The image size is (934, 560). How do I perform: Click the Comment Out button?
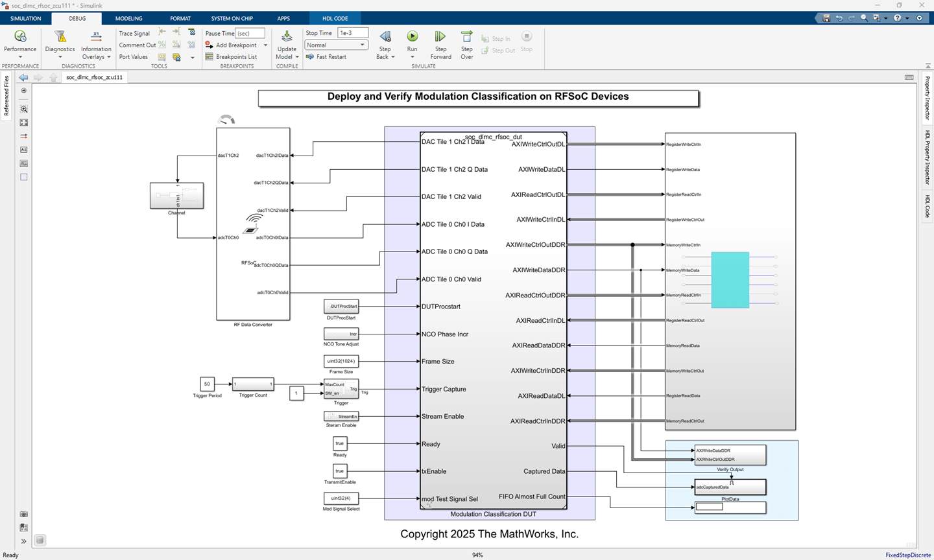pyautogui.click(x=137, y=45)
